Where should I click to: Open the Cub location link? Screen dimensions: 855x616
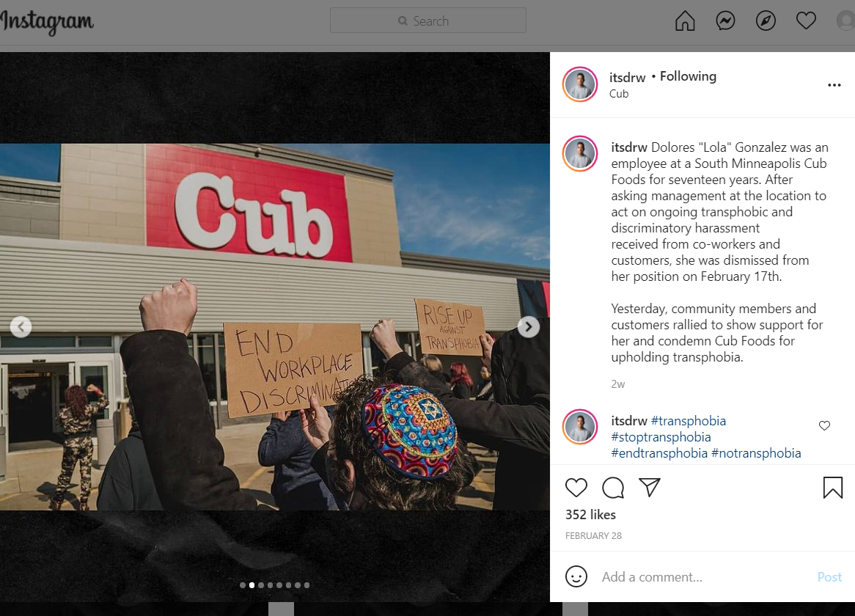point(619,94)
